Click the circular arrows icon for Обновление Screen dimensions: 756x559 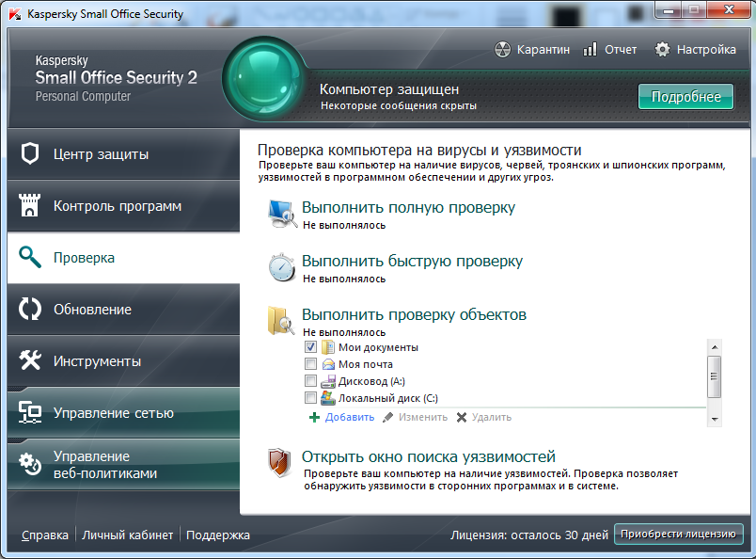pyautogui.click(x=30, y=309)
